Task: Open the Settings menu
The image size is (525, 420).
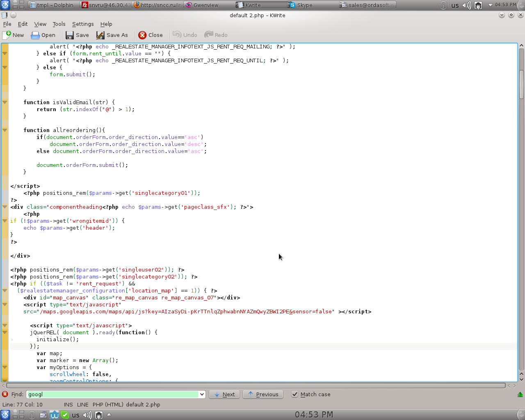Action: (x=82, y=24)
